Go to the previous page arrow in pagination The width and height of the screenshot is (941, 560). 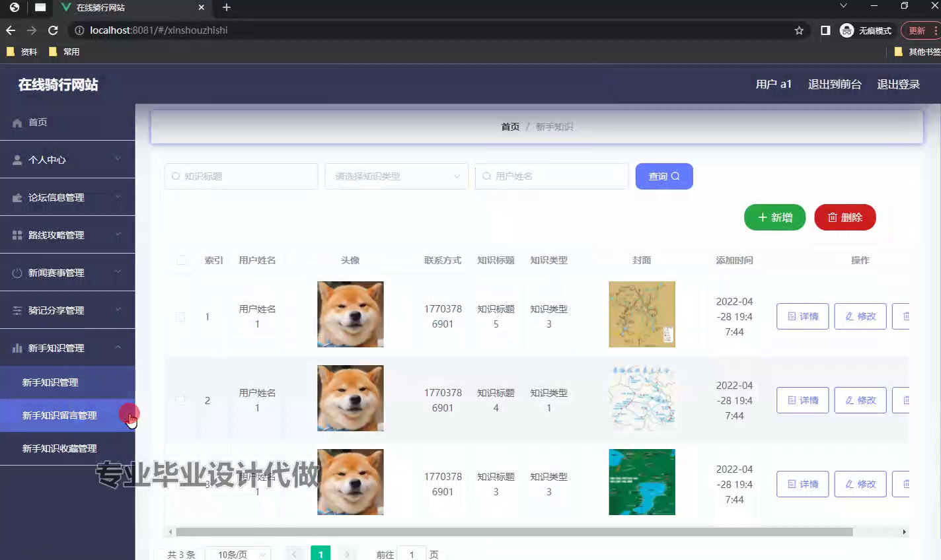coord(294,555)
